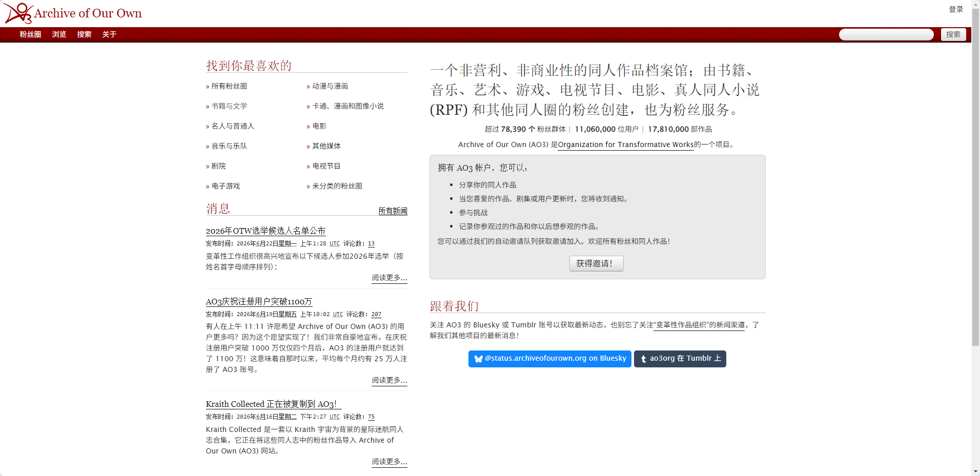
Task: Open the 207 comments count link
Action: pos(376,315)
